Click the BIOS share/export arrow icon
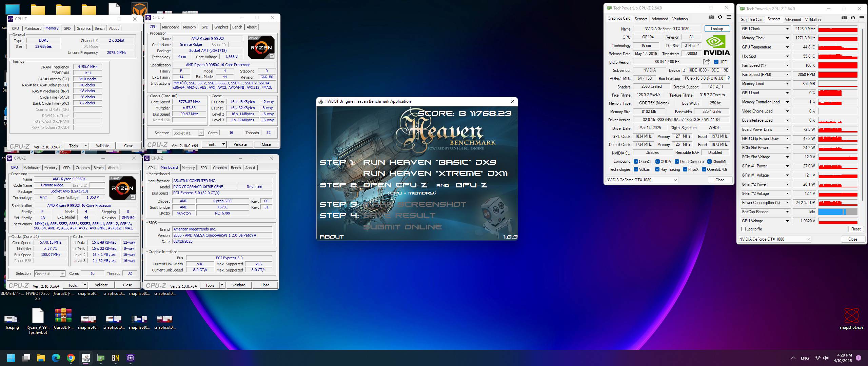The width and height of the screenshot is (868, 366). pos(706,62)
